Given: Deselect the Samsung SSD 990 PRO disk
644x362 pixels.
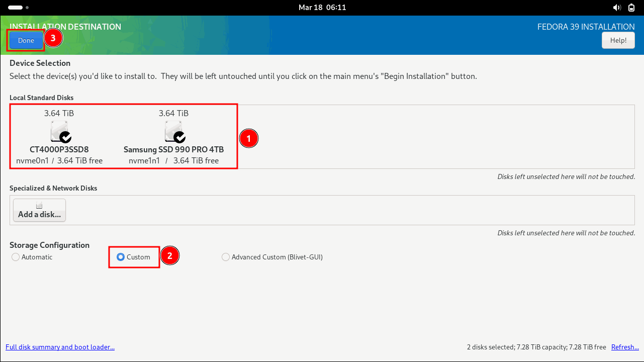Looking at the screenshot, I should point(174,132).
